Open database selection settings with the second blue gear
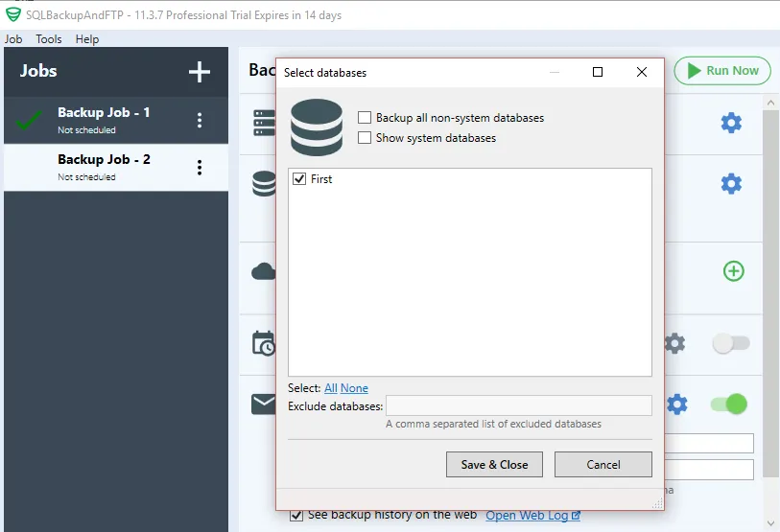 (731, 183)
